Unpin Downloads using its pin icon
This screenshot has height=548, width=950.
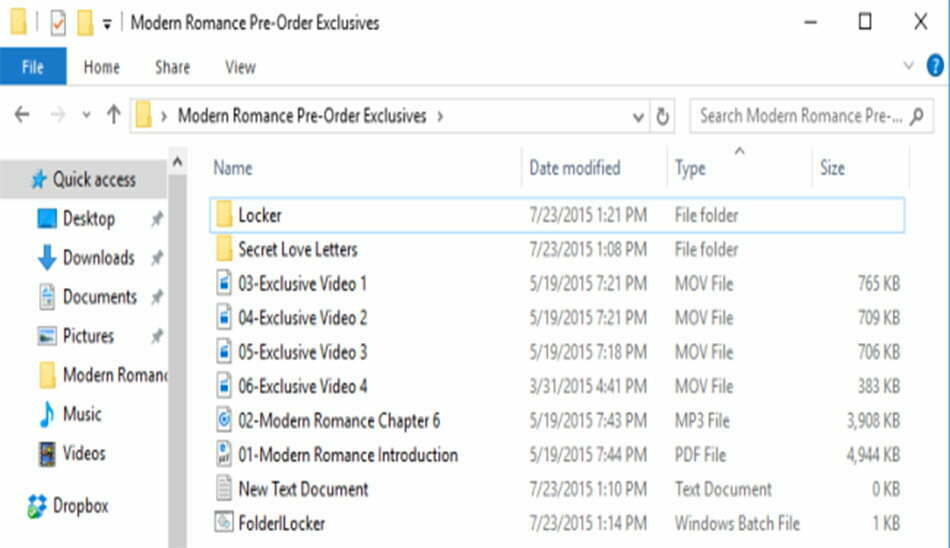(x=156, y=258)
